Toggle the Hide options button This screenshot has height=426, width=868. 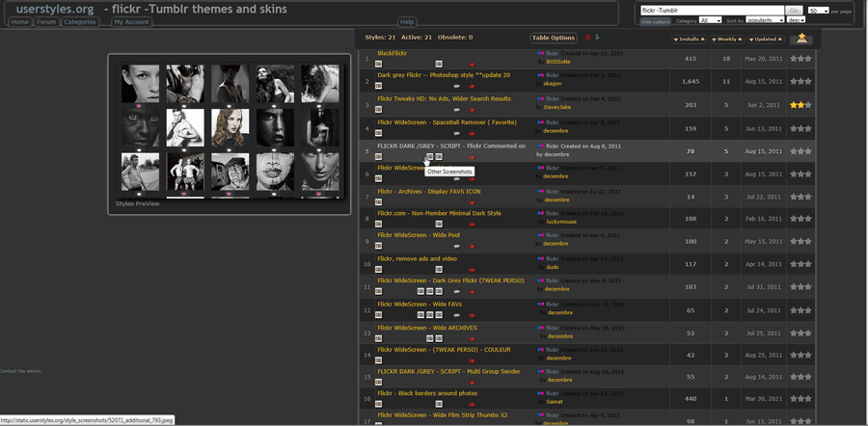[656, 21]
